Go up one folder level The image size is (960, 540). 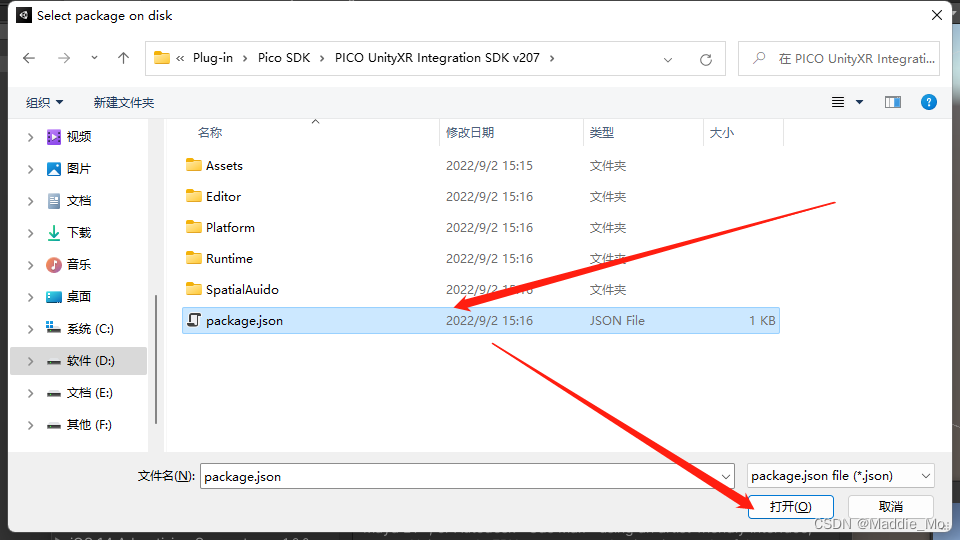tap(123, 58)
